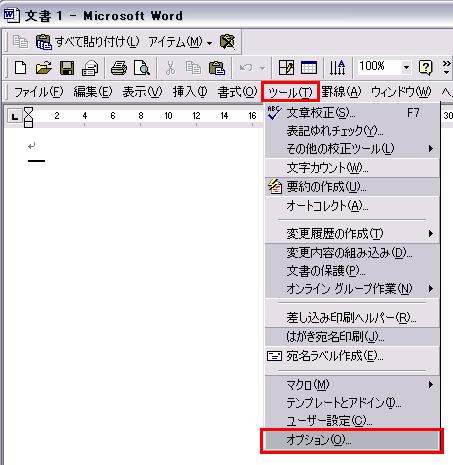
Task: Click the Insert Table icon
Action: 309,68
